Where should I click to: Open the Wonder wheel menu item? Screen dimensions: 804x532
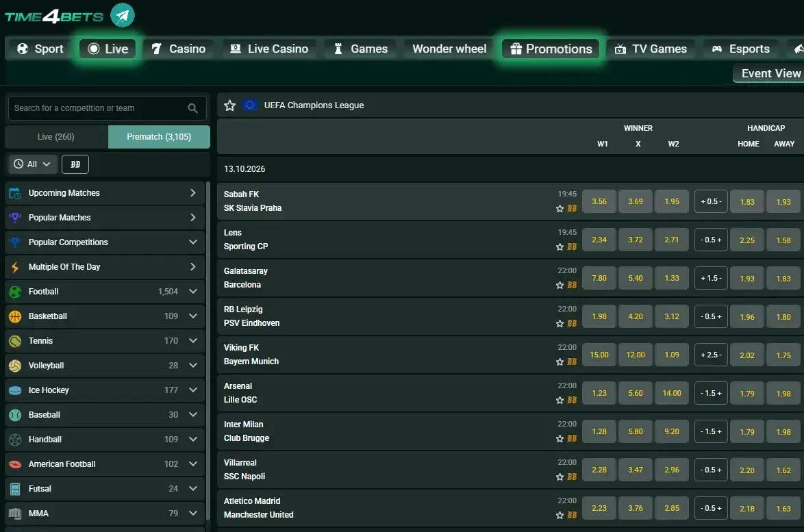pos(449,49)
